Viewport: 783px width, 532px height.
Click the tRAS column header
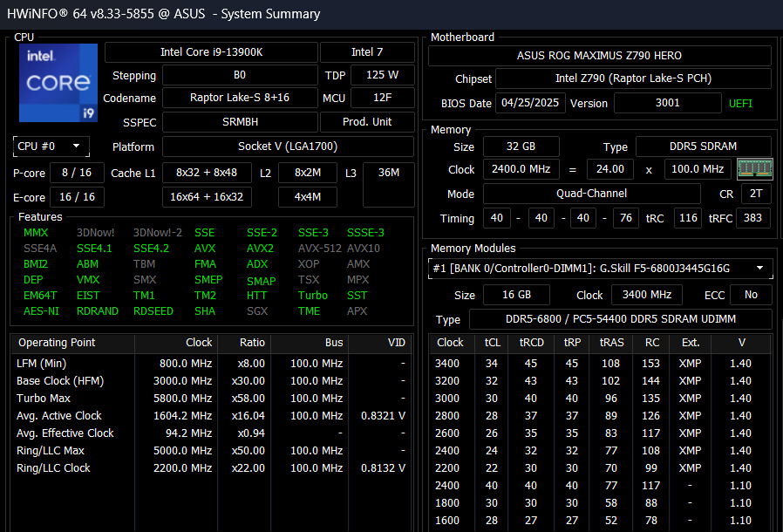point(612,343)
